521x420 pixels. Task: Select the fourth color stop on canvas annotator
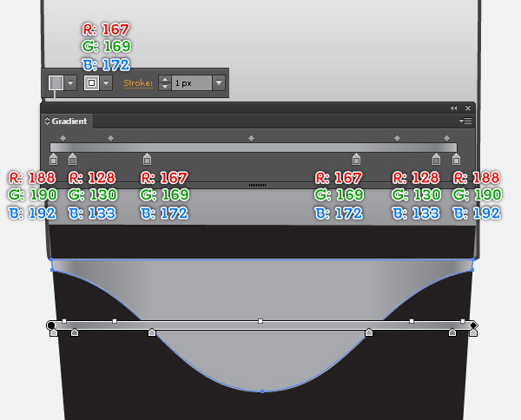pos(369,332)
